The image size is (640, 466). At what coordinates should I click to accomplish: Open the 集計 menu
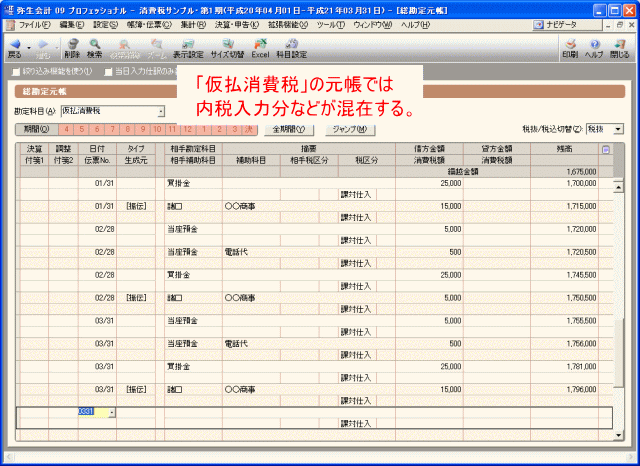click(193, 25)
